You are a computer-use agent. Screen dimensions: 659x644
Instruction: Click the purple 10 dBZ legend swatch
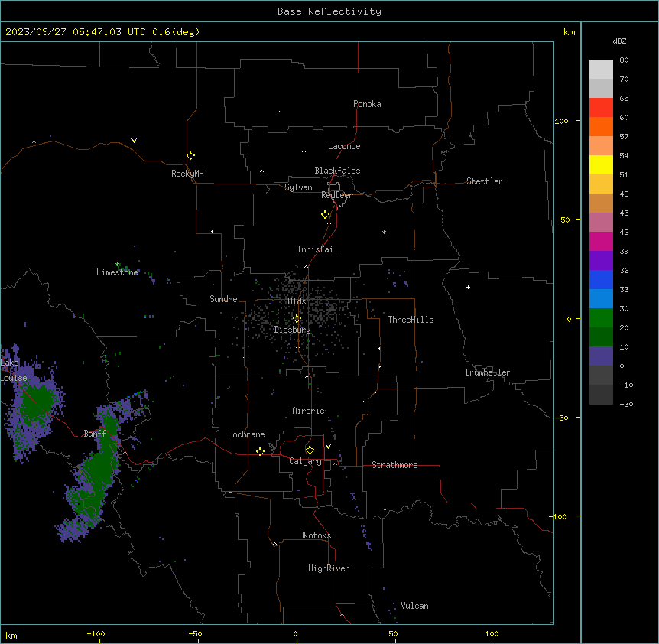pos(601,356)
